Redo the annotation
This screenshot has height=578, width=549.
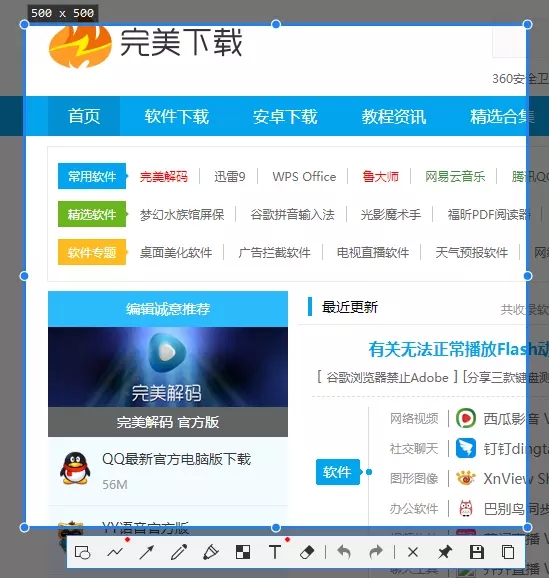376,552
